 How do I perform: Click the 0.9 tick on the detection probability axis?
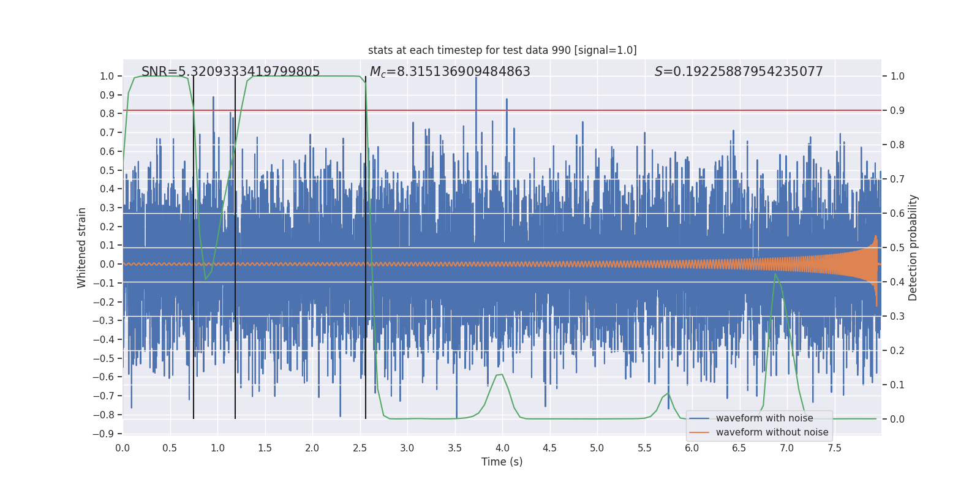[897, 110]
